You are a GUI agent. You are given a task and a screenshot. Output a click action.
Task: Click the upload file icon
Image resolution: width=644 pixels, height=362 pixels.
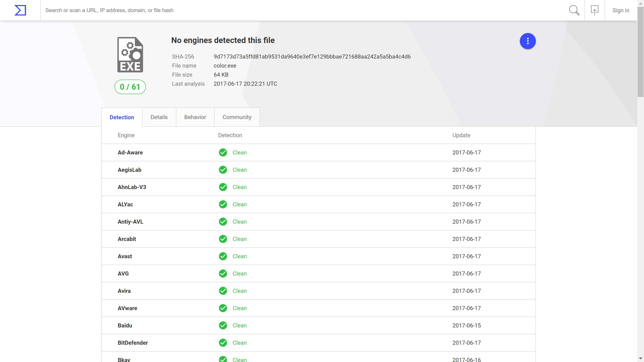(x=594, y=10)
